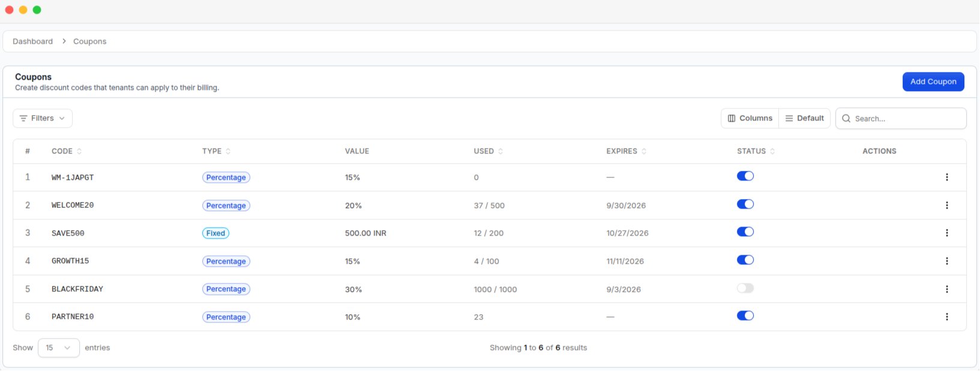Select the WELCOME20 code cell
The height and width of the screenshot is (371, 980).
tap(73, 206)
